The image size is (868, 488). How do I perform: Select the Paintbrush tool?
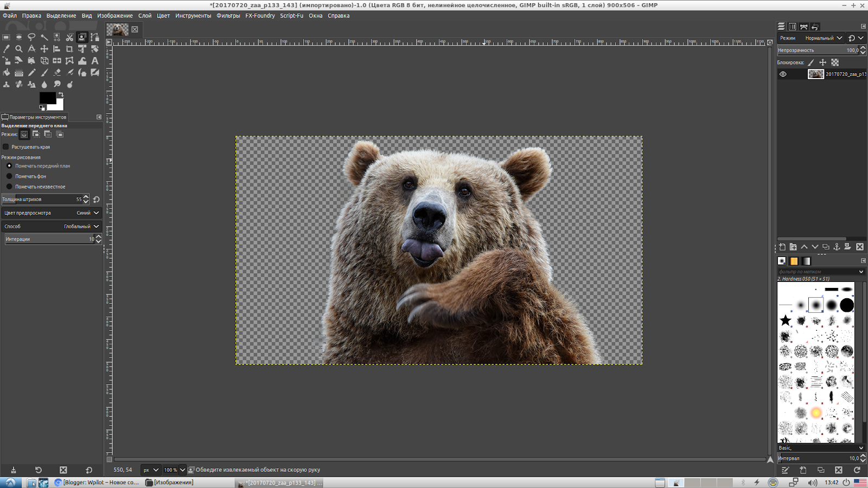tap(44, 72)
